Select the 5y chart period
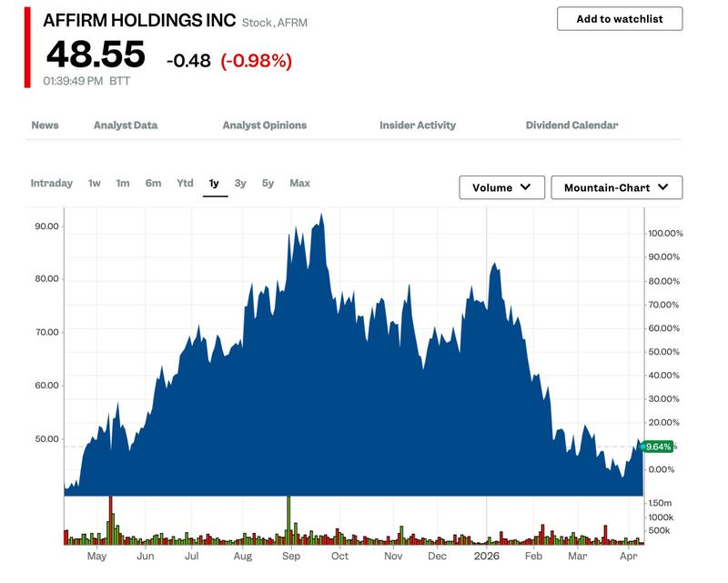728x583 pixels. (268, 184)
